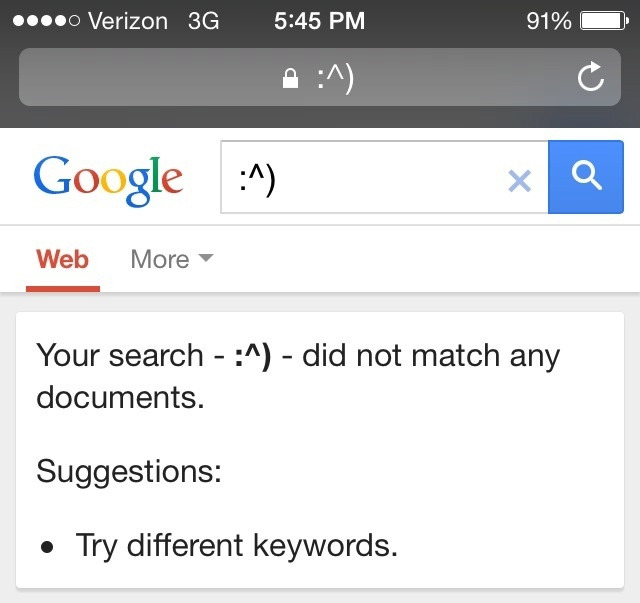Screen dimensions: 640x603
Task: Tap the padlock icon in the address bar
Action: [x=291, y=79]
